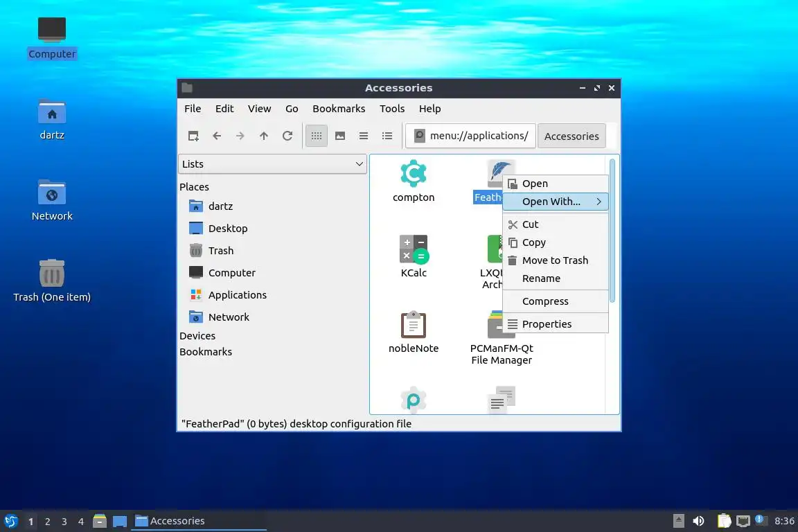Click the menu://applications/ path button
798x532 pixels.
471,136
